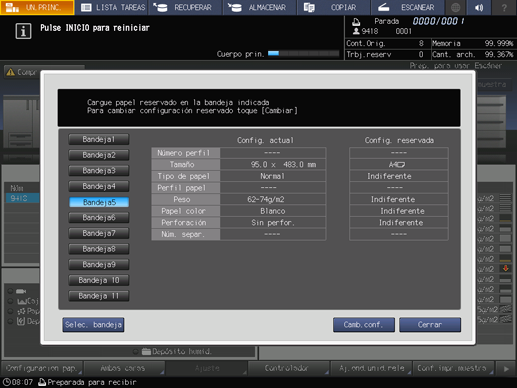517x388 pixels.
Task: Click the info icon beside Pulse INICIO
Action: pos(23,31)
